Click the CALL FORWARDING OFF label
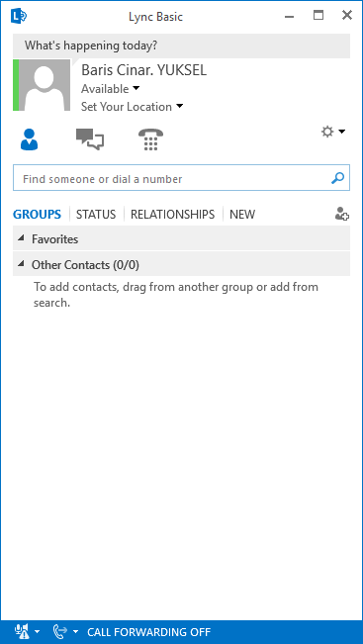The width and height of the screenshot is (363, 644). pyautogui.click(x=148, y=632)
